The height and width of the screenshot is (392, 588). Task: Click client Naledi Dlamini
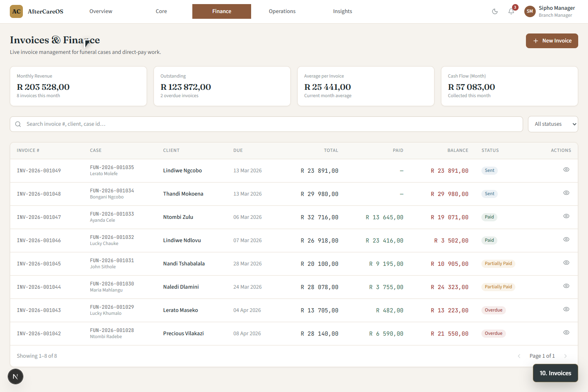[181, 287]
